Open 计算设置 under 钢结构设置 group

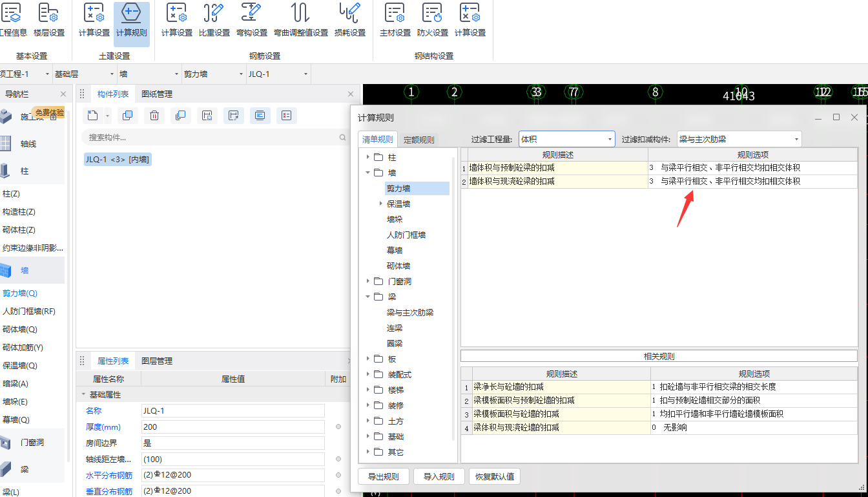click(x=470, y=21)
